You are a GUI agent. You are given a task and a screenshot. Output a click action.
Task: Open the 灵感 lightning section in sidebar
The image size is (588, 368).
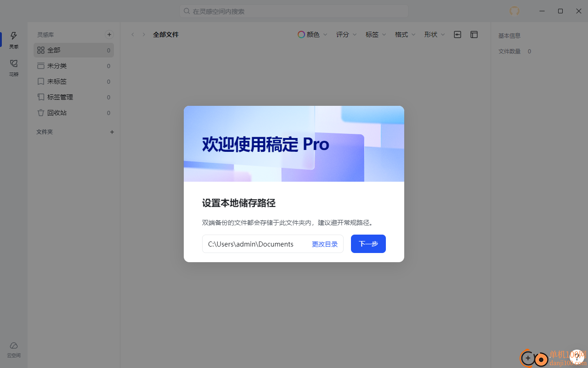click(14, 40)
